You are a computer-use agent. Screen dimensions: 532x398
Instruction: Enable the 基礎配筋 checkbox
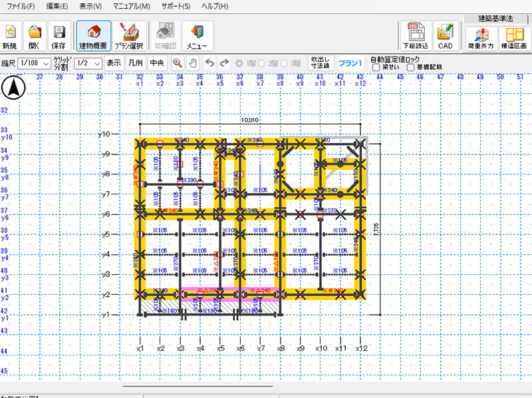(411, 67)
